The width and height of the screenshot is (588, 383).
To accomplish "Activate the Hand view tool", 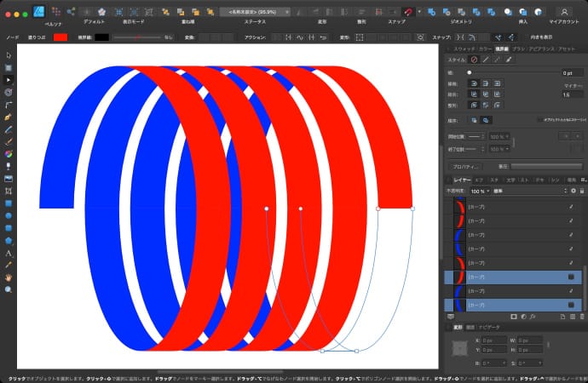I will [x=9, y=277].
